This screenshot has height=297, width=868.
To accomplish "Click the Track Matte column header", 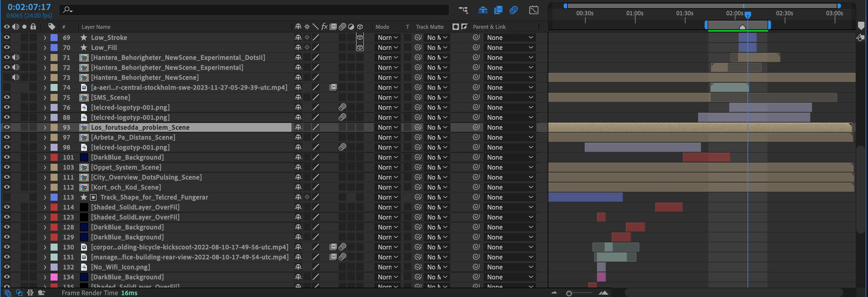I will click(x=430, y=27).
